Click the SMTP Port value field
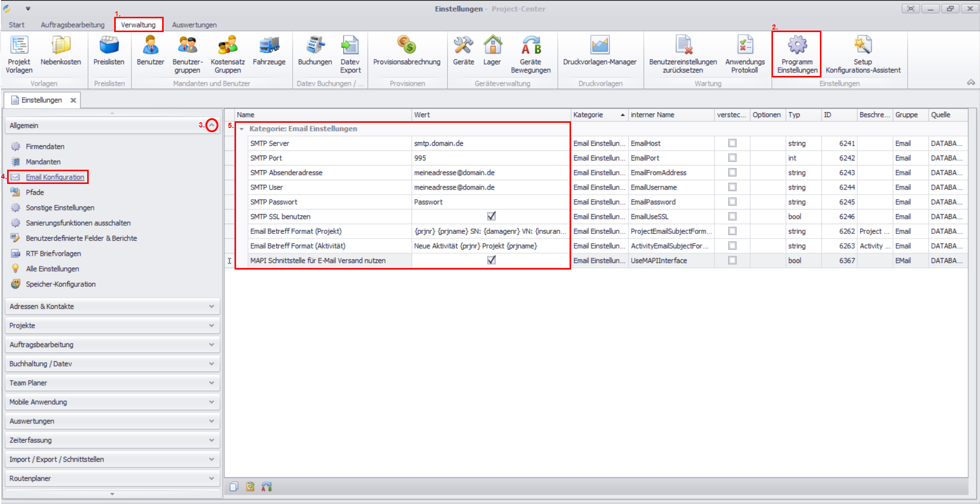The image size is (980, 504). click(x=489, y=158)
